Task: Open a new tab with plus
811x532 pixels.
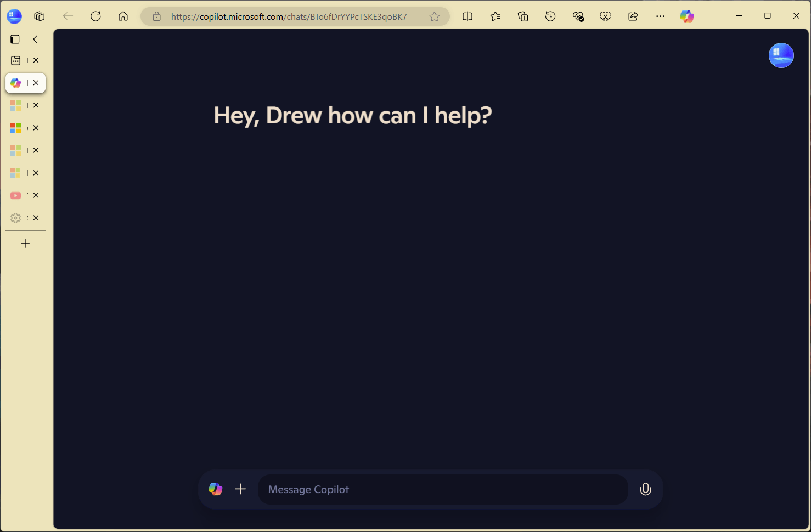Action: [x=25, y=244]
